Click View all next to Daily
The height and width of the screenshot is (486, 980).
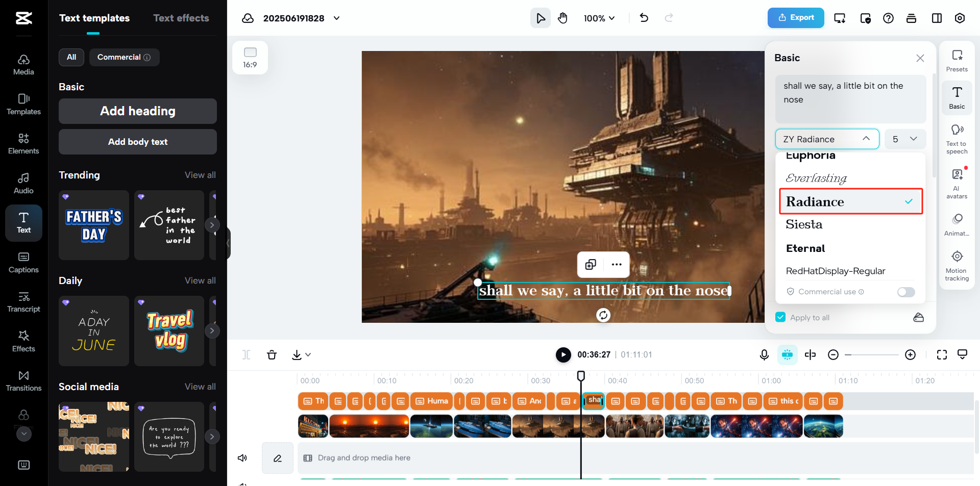pos(200,280)
